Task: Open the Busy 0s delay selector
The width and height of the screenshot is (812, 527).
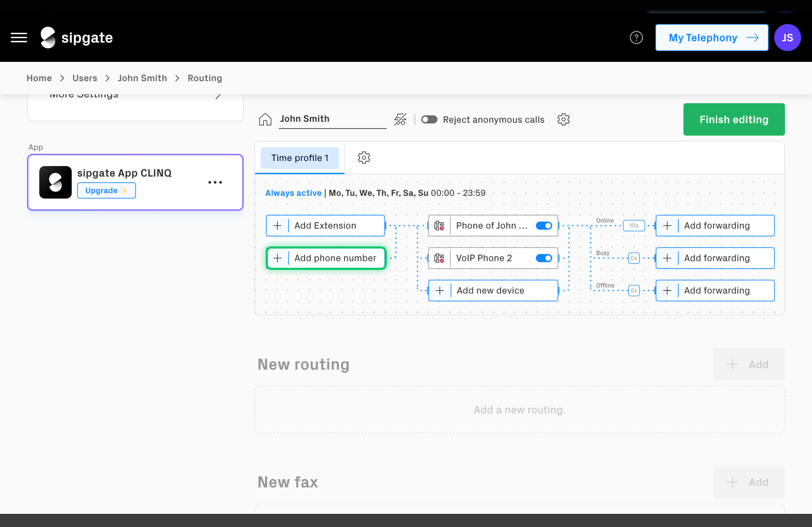Action: click(634, 258)
